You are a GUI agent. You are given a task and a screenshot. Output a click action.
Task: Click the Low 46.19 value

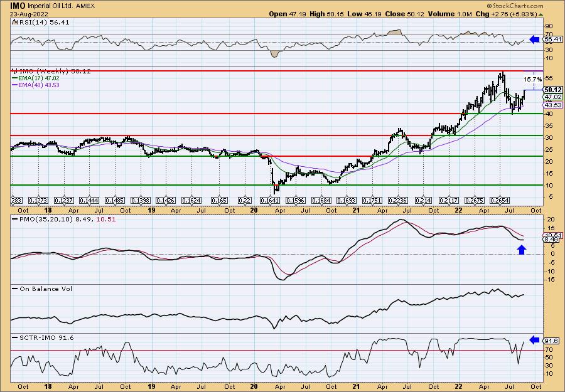click(363, 14)
